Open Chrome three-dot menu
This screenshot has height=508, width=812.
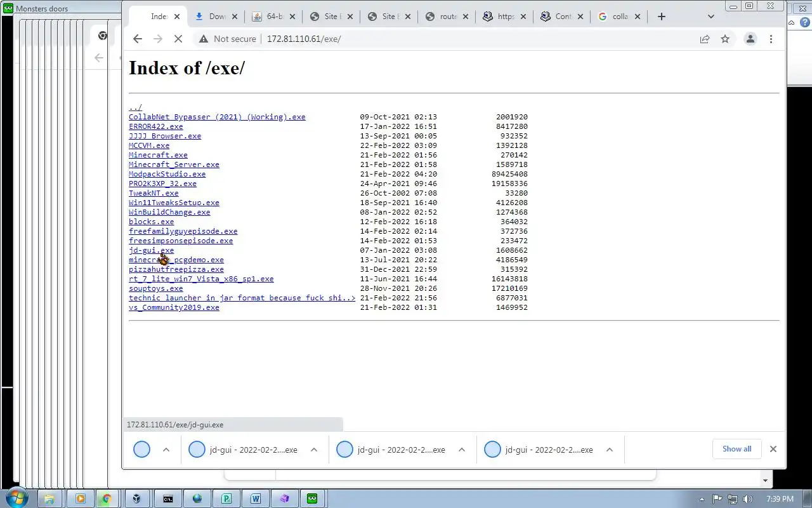click(771, 39)
